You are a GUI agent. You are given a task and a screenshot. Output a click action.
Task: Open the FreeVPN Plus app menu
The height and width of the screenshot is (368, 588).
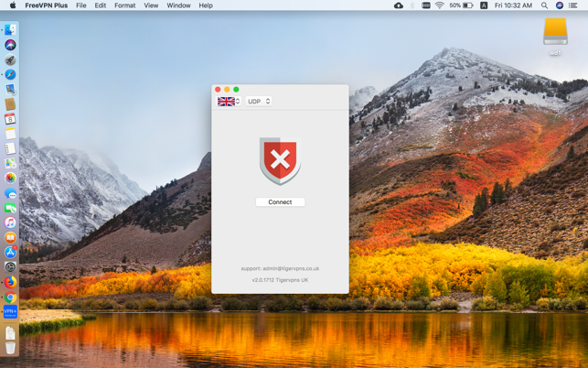(x=46, y=5)
